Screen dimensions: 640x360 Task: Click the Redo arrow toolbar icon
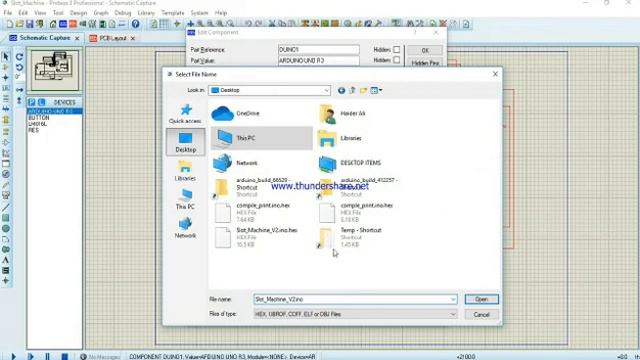point(258,24)
